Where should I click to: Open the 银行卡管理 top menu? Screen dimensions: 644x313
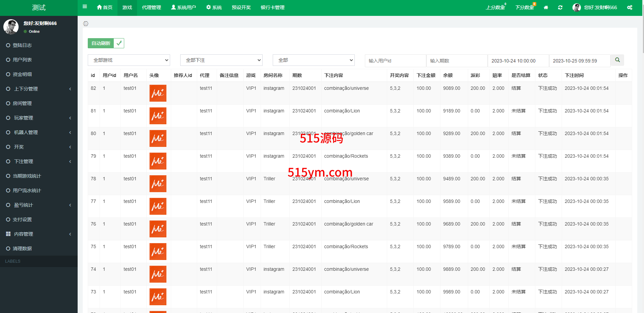272,7
